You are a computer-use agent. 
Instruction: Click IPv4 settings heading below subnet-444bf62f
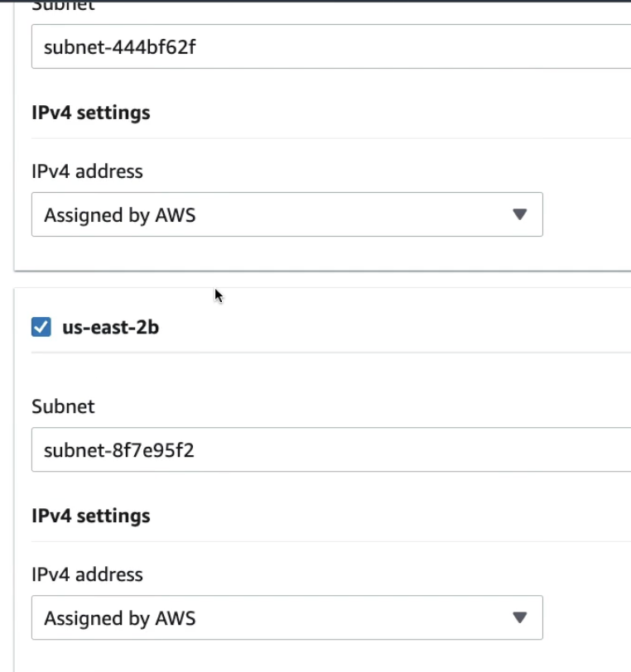pyautogui.click(x=91, y=113)
